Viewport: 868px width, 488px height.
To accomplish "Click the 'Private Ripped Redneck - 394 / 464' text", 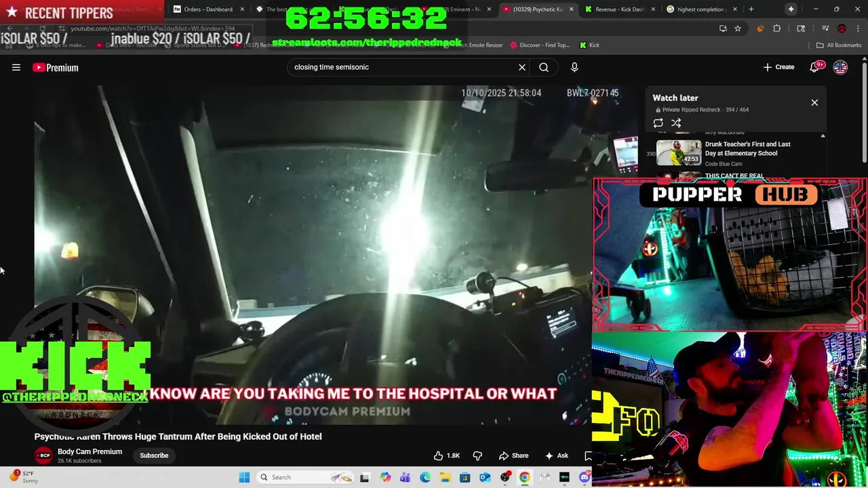I will 705,110.
